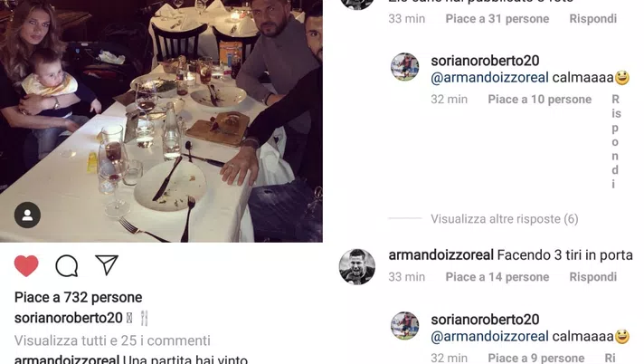644x364 pixels.
Task: Open cropped avatar above the 33 min comment
Action: point(357,5)
